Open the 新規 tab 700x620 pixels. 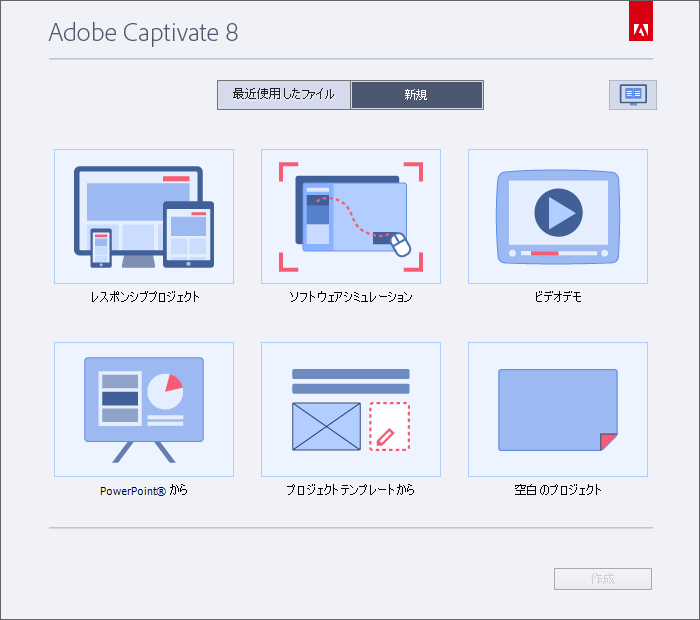(x=416, y=95)
